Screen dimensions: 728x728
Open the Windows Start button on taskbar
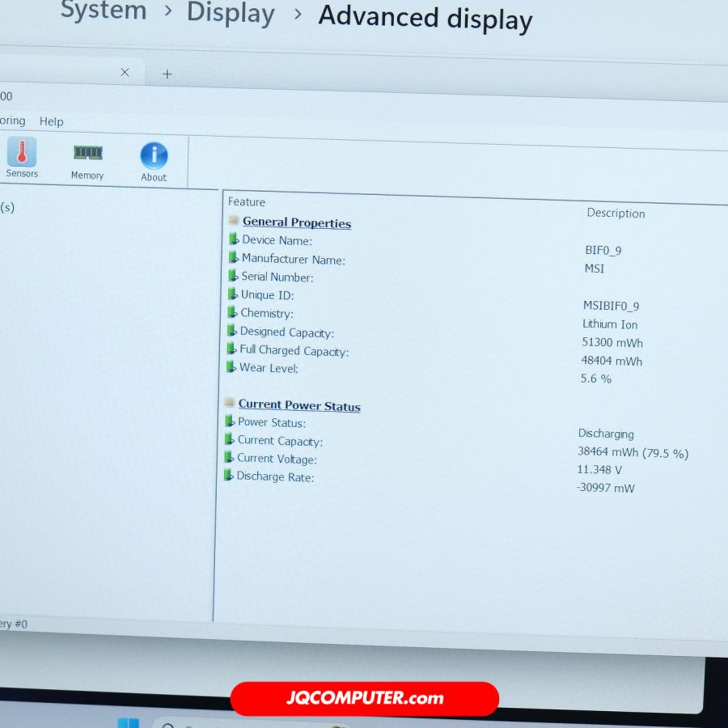tap(128, 723)
